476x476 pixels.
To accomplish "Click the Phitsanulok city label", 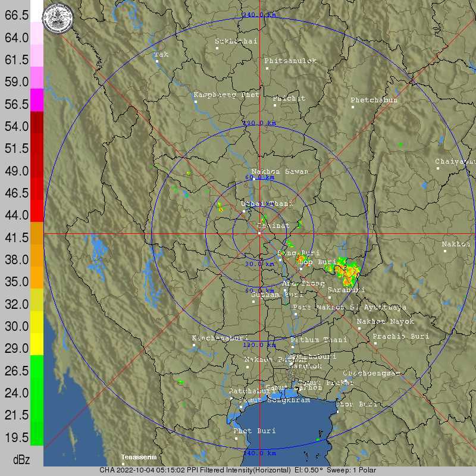I will (290, 61).
